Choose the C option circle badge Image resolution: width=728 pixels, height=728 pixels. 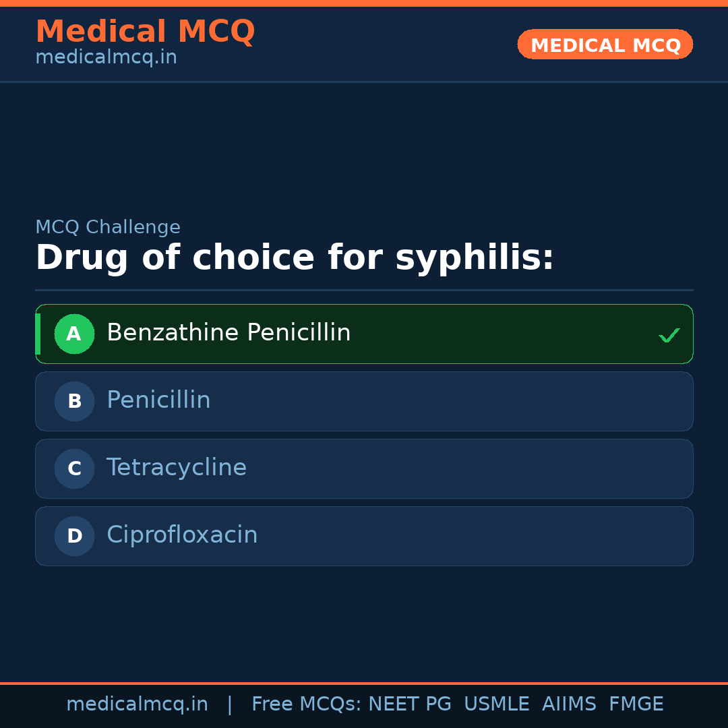click(74, 468)
